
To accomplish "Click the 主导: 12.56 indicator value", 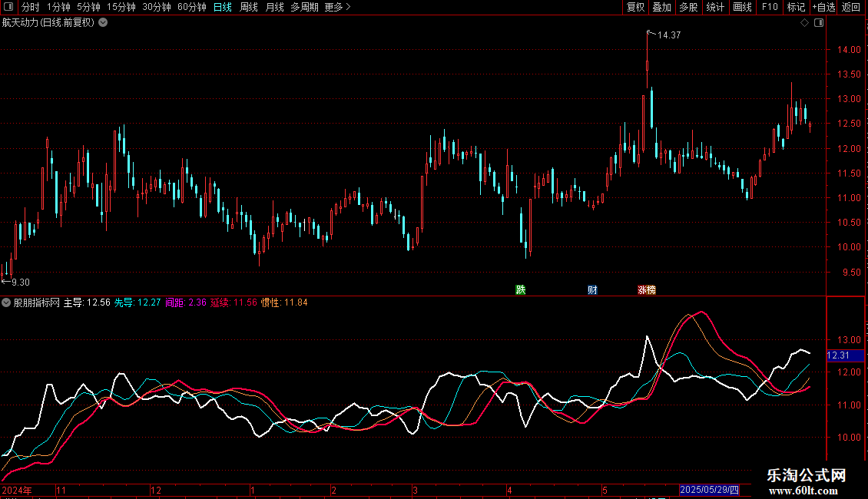I will click(x=87, y=302).
